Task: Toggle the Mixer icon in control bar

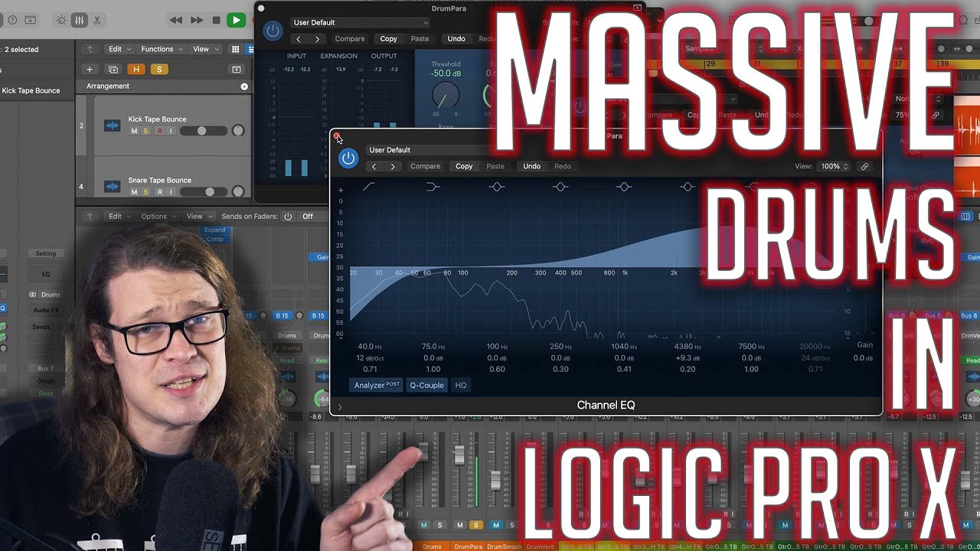Action: [x=79, y=20]
